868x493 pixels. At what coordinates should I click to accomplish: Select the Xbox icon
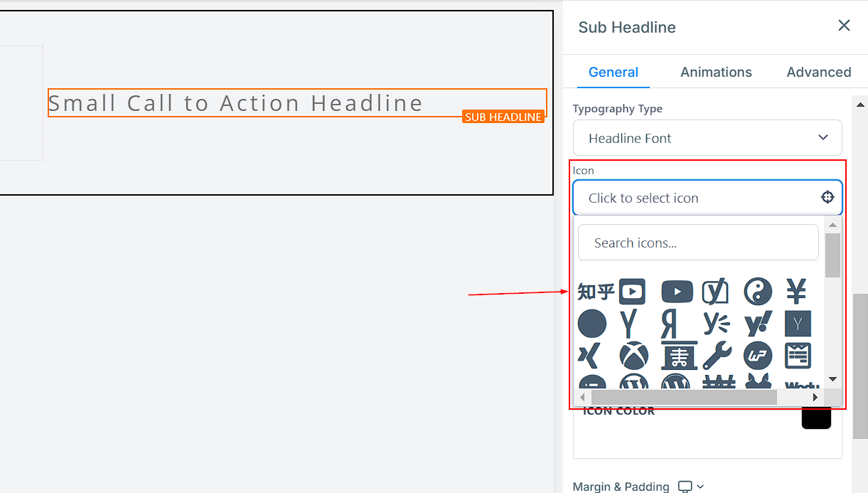pyautogui.click(x=633, y=355)
